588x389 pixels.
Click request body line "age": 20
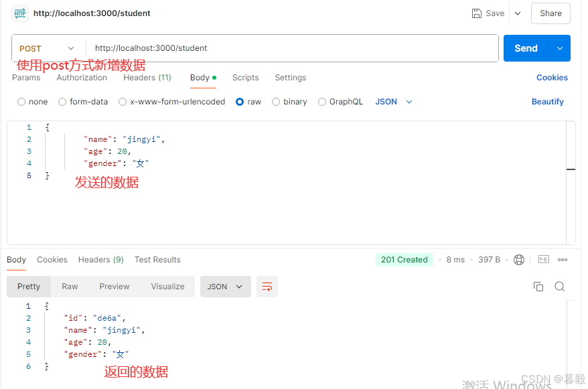tap(107, 151)
